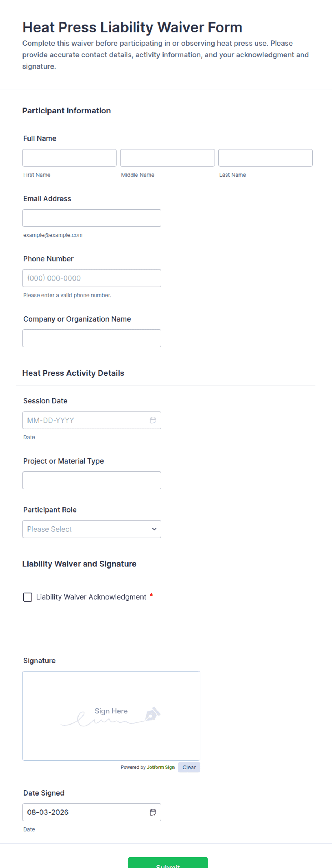Click the Liability Waiver Acknowledgment label text
332x868 pixels.
[91, 597]
